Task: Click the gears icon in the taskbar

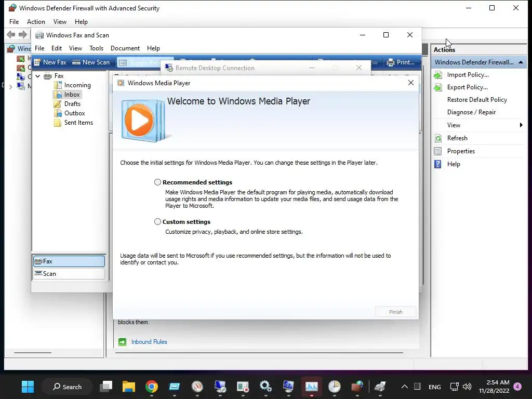Action: point(265,386)
